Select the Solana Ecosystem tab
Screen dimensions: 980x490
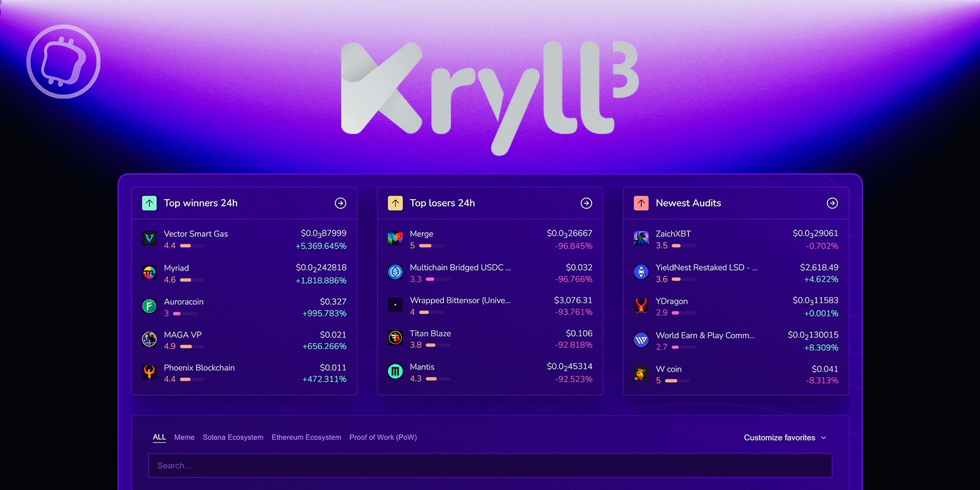click(x=233, y=437)
